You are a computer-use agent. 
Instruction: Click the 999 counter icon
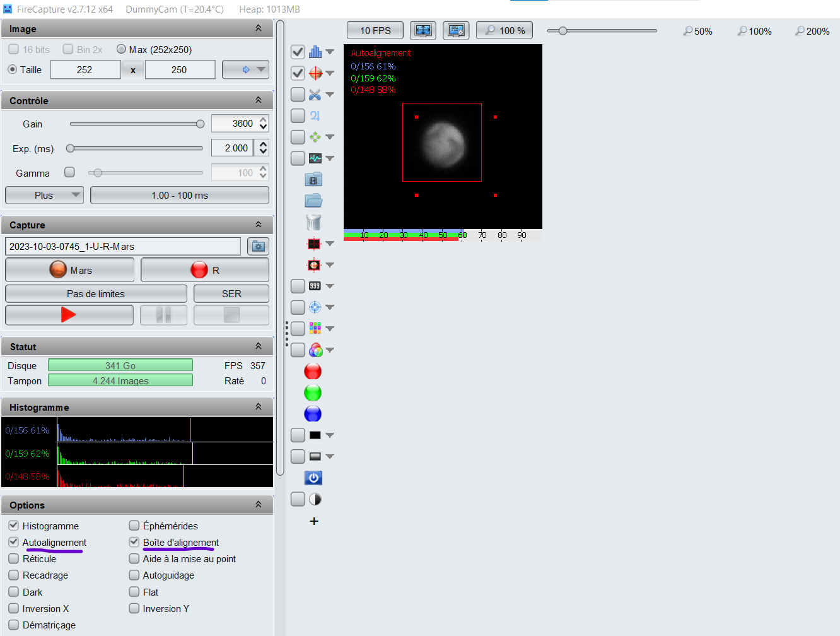tap(315, 286)
